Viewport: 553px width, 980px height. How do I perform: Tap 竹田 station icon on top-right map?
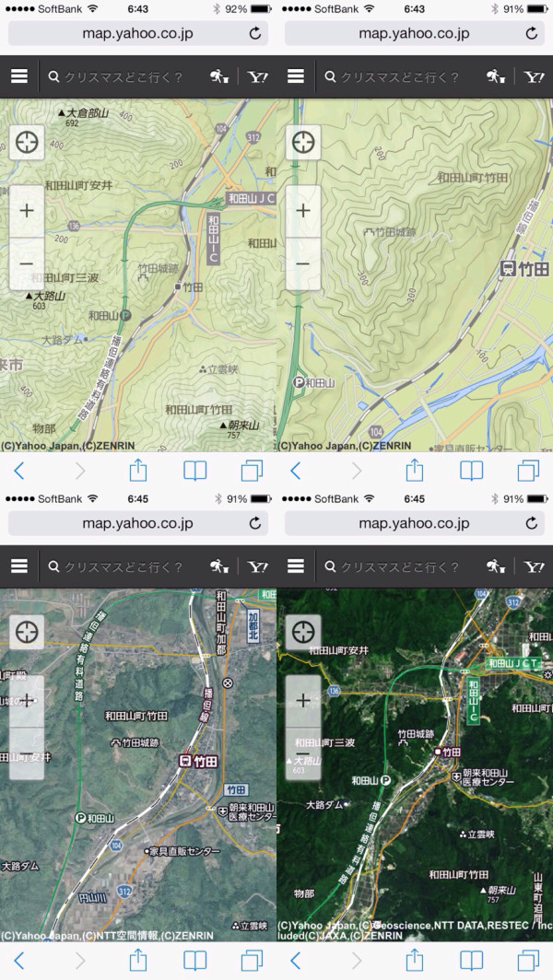(x=509, y=269)
